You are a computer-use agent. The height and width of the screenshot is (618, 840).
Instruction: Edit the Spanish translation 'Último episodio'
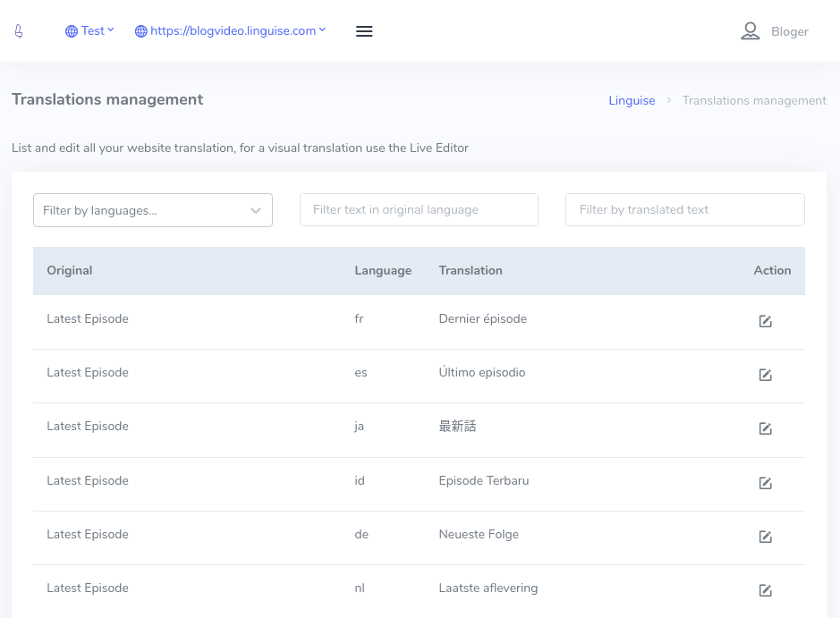[x=765, y=375]
